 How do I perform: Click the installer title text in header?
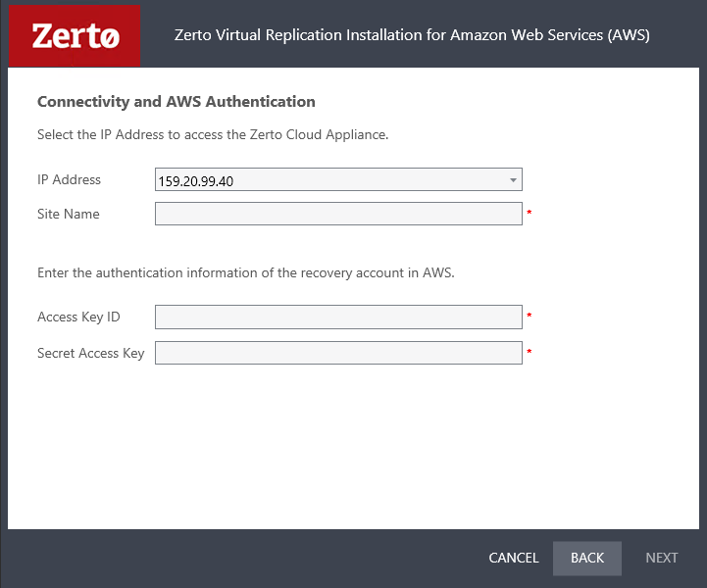coord(412,35)
